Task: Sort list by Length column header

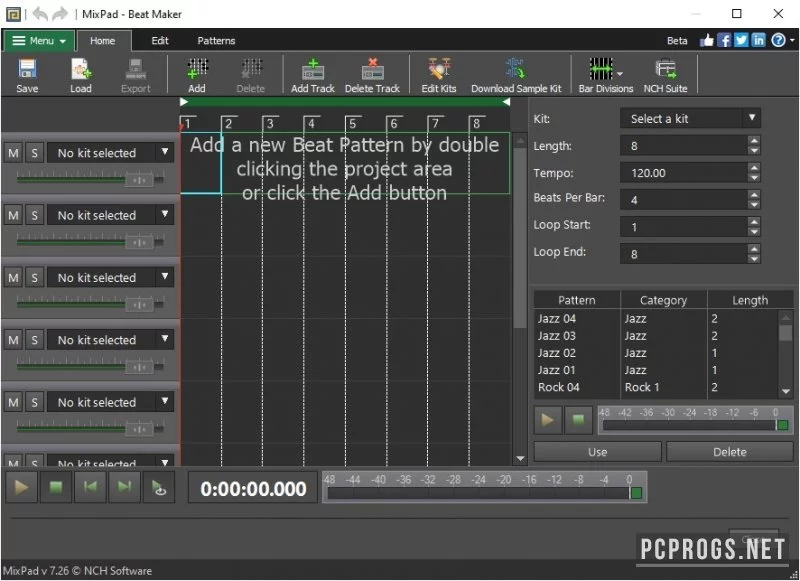Action: click(750, 300)
